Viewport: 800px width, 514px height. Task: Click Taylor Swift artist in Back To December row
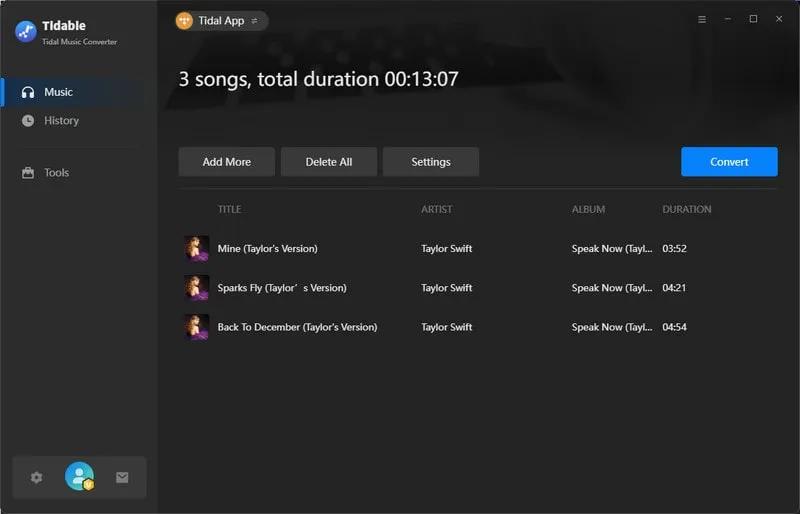coord(446,327)
